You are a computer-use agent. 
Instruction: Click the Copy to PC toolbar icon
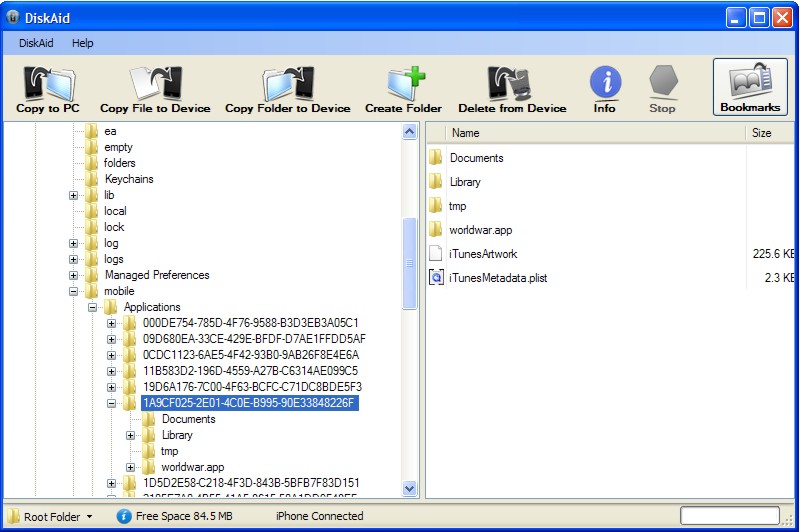coord(49,83)
